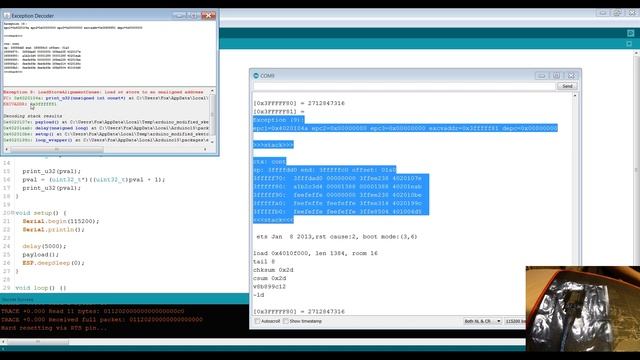Image resolution: width=640 pixels, height=360 pixels.
Task: Collapse the 'void setup()' code fold marker
Action: [x=13, y=213]
